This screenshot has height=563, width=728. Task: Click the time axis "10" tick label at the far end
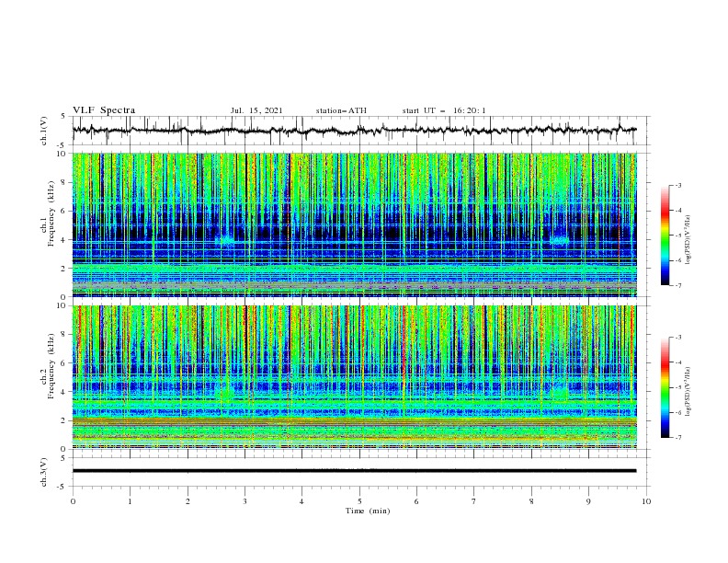[646, 501]
